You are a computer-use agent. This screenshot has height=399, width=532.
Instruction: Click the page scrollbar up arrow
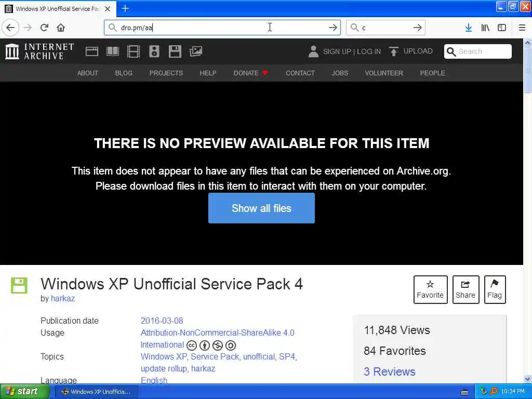tap(527, 43)
